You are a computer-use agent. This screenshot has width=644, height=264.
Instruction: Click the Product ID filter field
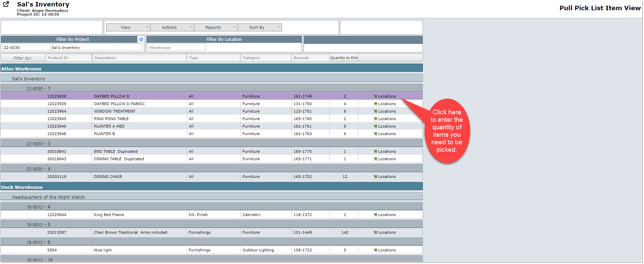69,58
